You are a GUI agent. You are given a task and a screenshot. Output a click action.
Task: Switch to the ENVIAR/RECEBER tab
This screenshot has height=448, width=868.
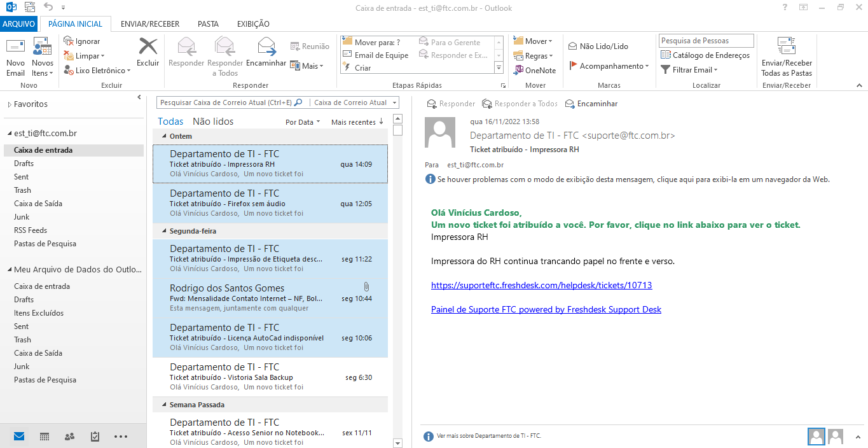tap(150, 24)
